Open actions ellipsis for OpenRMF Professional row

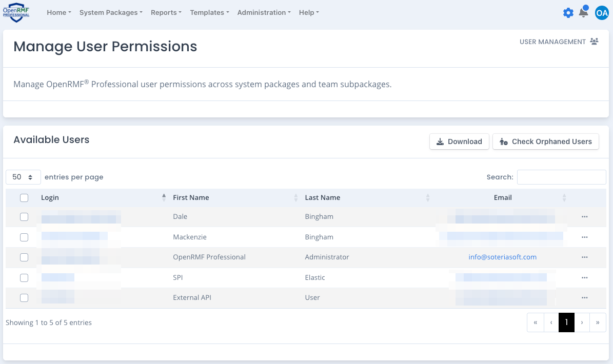tap(584, 257)
